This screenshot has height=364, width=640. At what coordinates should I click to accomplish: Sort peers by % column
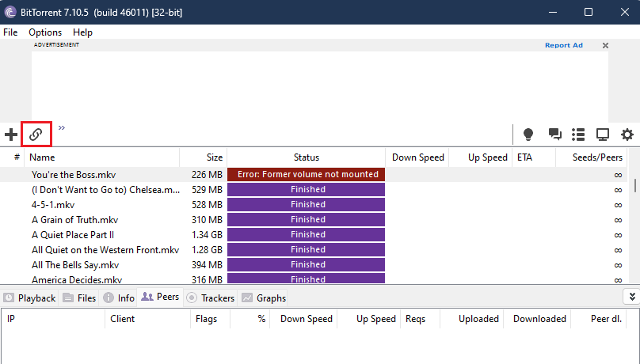(250, 319)
